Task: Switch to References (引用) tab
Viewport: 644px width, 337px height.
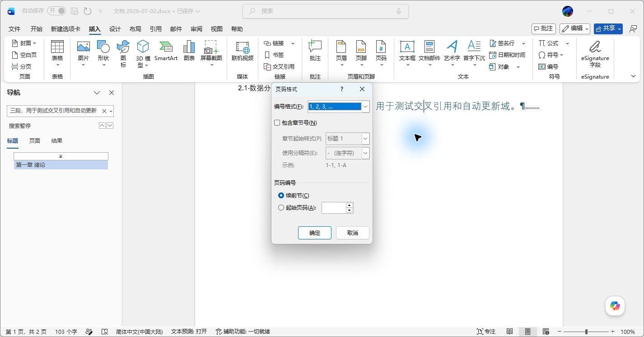Action: click(x=155, y=29)
